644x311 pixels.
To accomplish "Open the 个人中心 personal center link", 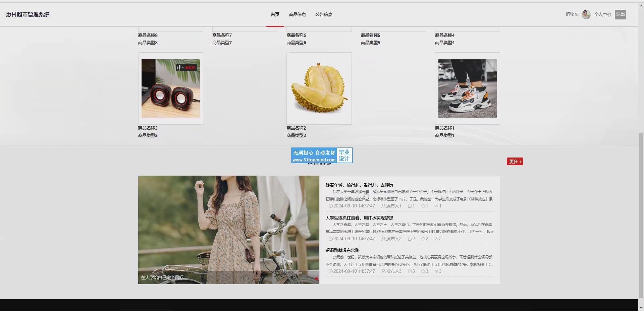I will point(602,14).
